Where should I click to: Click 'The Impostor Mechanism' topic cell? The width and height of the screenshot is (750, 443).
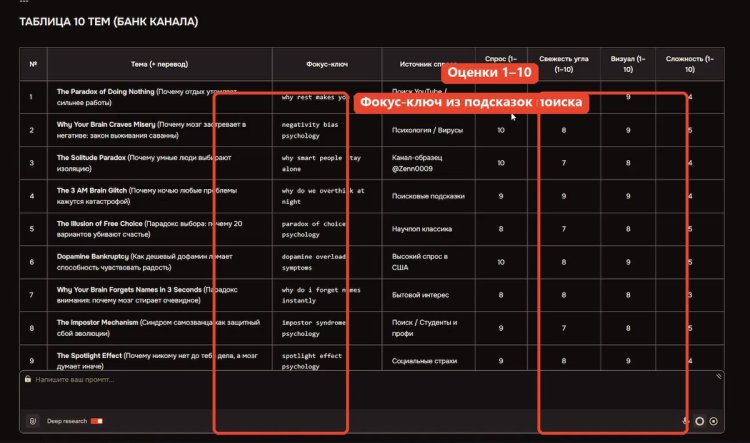coord(158,328)
